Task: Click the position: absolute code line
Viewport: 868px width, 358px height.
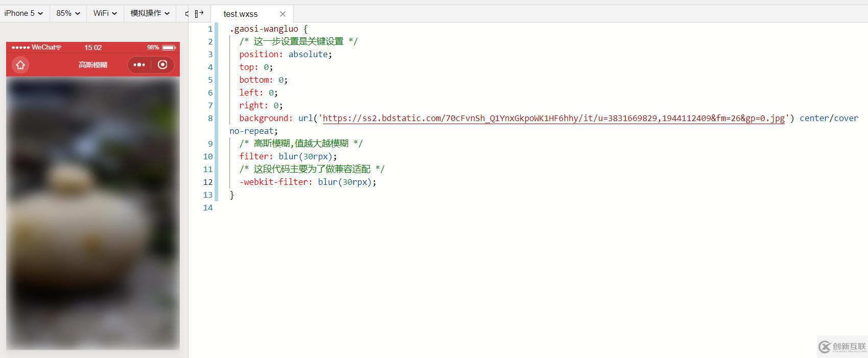Action: (x=286, y=54)
